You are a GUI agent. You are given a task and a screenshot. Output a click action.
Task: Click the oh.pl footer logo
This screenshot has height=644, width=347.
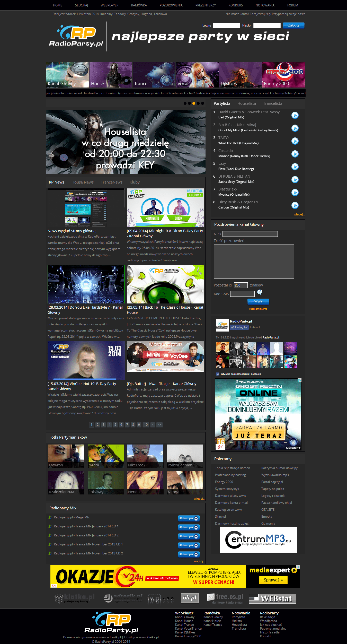190,598
